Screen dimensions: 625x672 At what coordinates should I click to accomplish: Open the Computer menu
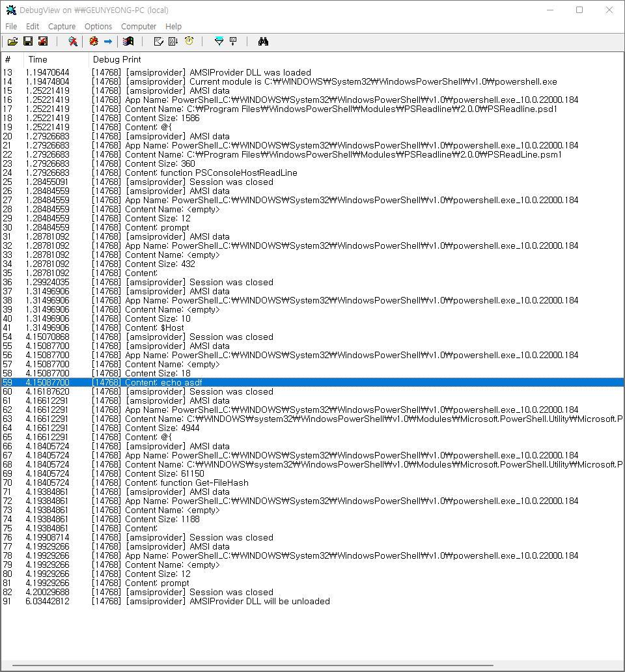point(139,27)
